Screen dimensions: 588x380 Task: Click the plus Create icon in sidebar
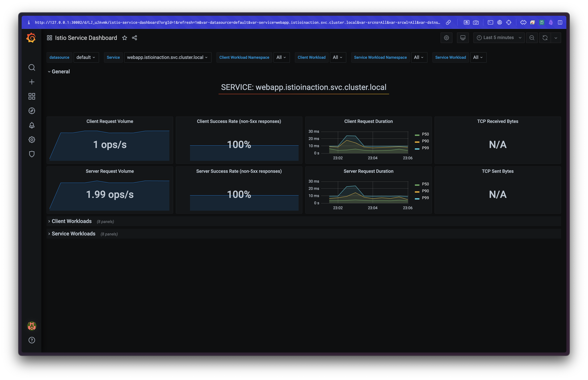coord(31,82)
